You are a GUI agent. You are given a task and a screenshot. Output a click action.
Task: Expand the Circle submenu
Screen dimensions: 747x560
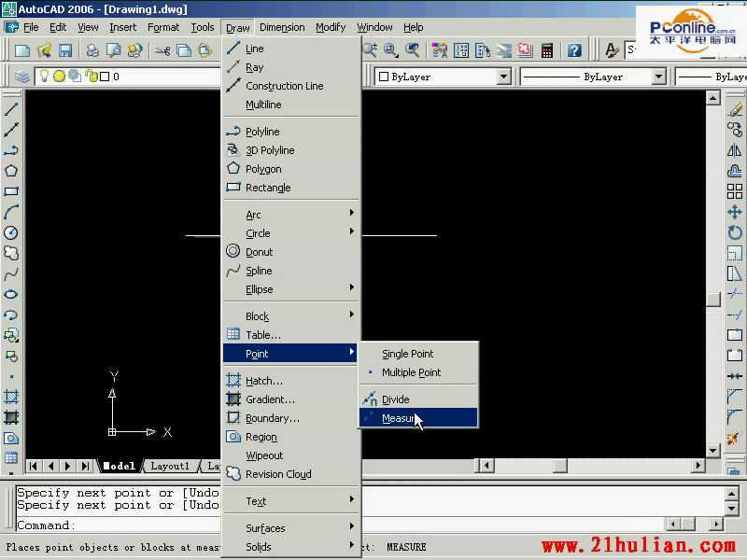[x=290, y=233]
